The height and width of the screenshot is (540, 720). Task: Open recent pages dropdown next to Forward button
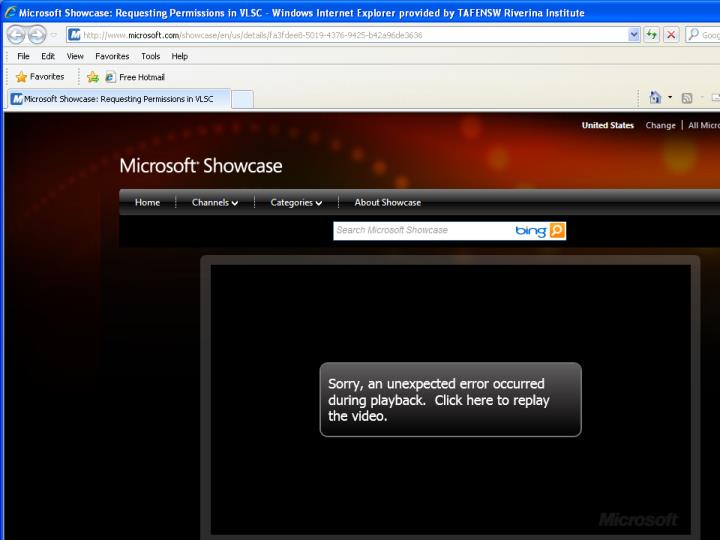click(x=54, y=35)
